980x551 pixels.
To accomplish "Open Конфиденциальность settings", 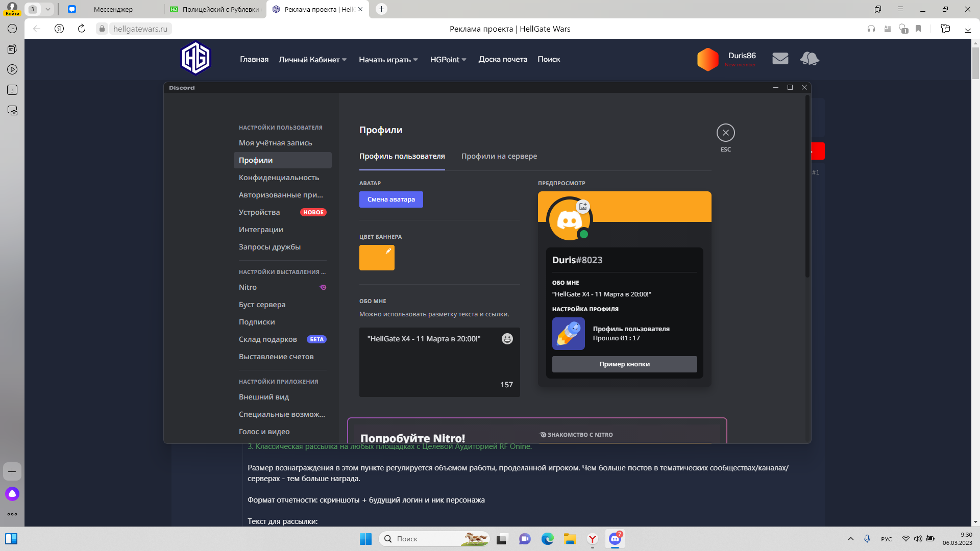I will (283, 178).
